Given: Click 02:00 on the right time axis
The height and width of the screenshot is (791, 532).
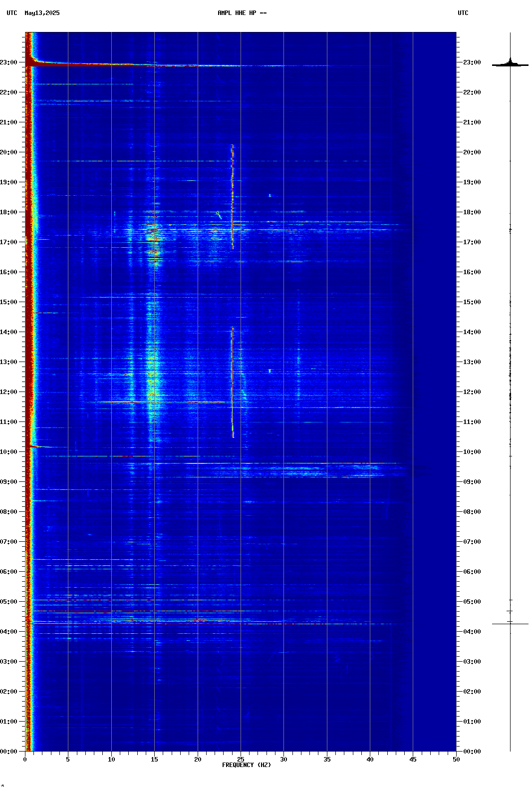Looking at the screenshot, I should (x=472, y=692).
